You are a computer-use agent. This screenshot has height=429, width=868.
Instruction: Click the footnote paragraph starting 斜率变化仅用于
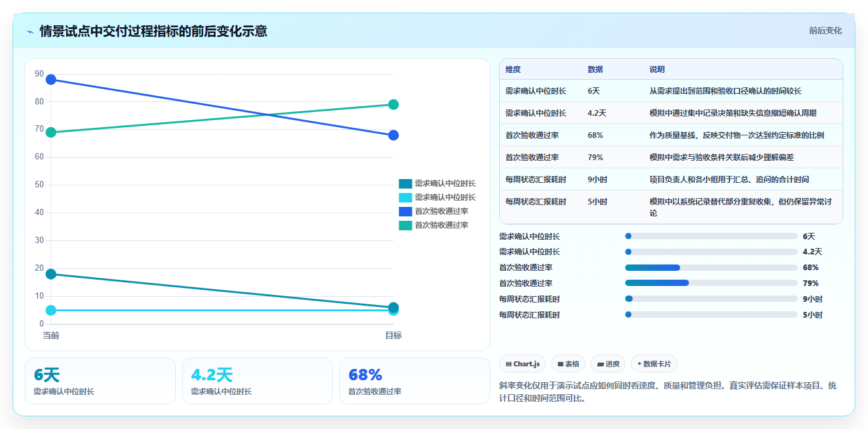668,392
